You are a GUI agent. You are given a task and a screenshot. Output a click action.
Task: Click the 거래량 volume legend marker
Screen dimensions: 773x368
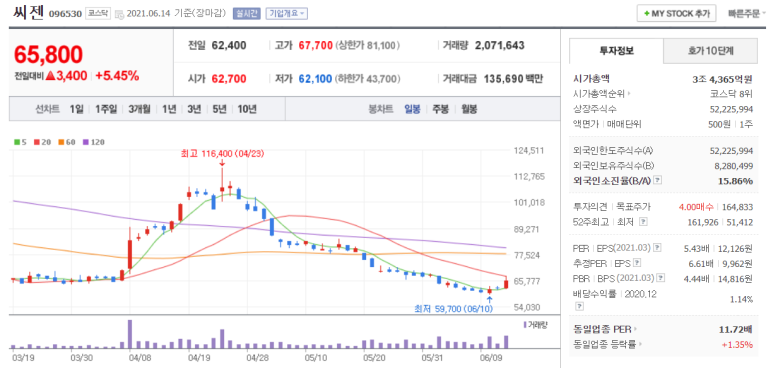535,325
